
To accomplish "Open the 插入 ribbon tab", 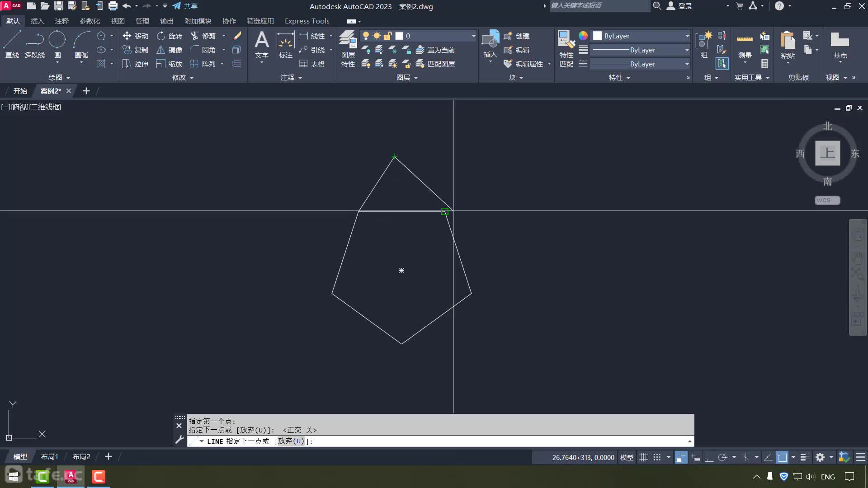I will pyautogui.click(x=37, y=21).
